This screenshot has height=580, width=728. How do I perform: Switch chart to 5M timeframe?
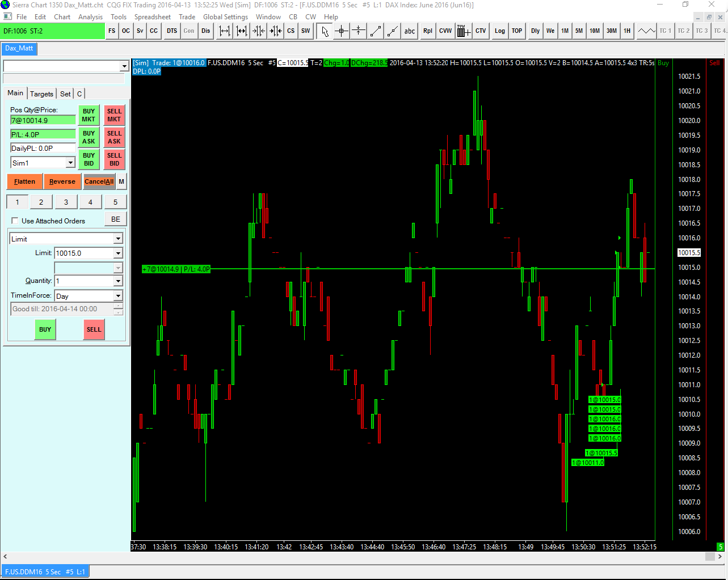[579, 31]
